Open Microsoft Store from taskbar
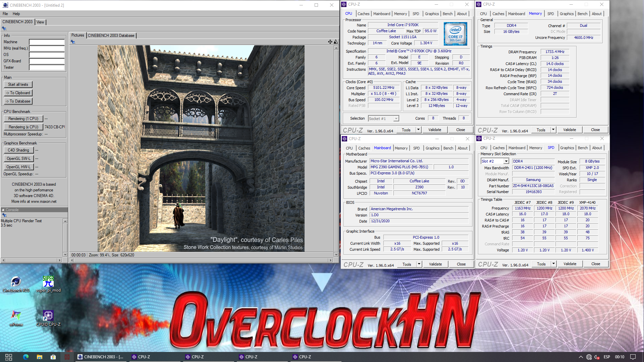Image resolution: width=644 pixels, height=362 pixels. point(53,357)
